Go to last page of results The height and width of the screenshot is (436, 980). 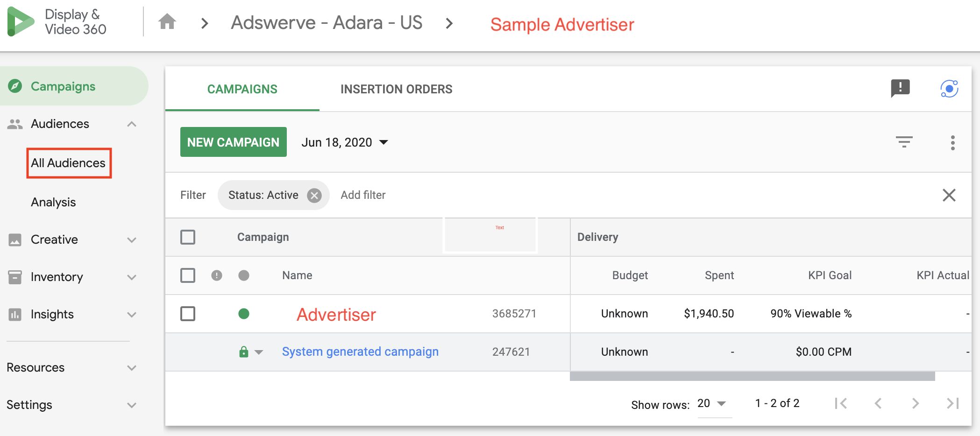[953, 403]
